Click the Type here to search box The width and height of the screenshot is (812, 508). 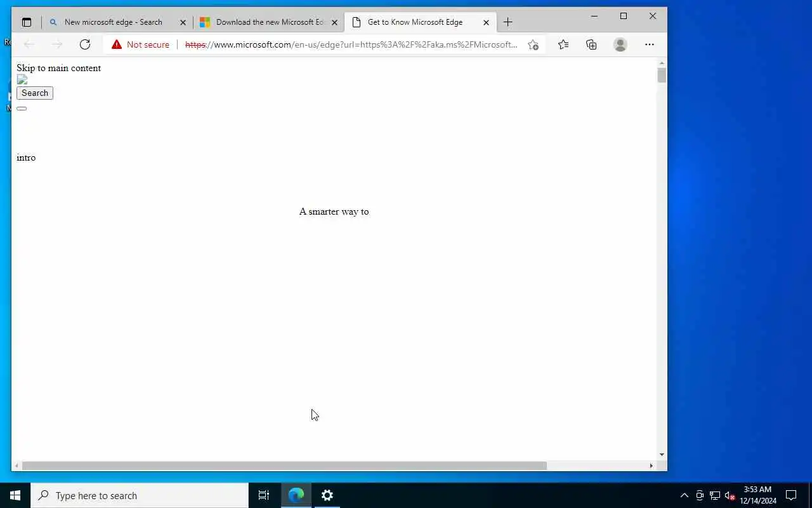[x=140, y=495]
